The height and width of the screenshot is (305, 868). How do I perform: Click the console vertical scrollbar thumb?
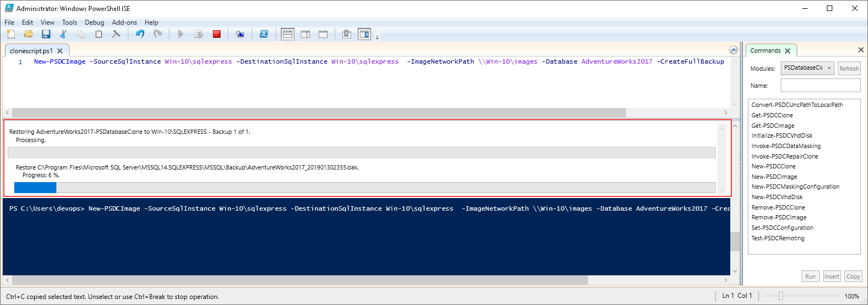735,241
